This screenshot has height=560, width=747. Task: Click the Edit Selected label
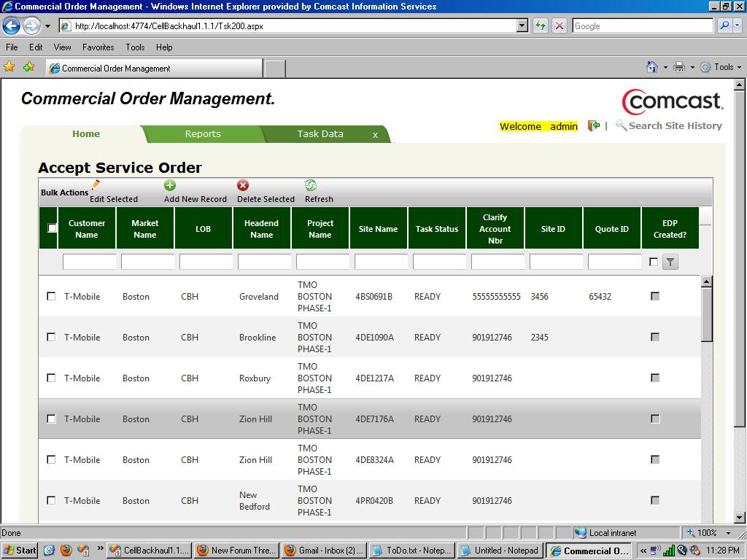[114, 199]
